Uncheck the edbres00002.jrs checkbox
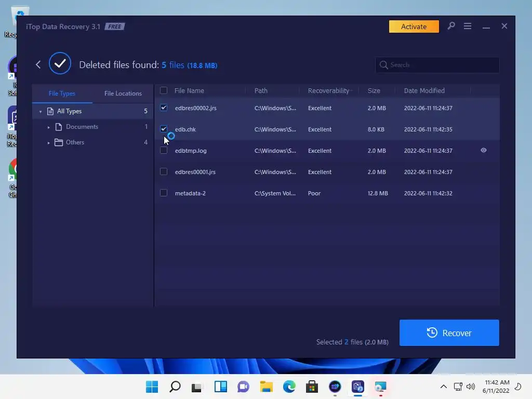The height and width of the screenshot is (399, 532). [164, 108]
